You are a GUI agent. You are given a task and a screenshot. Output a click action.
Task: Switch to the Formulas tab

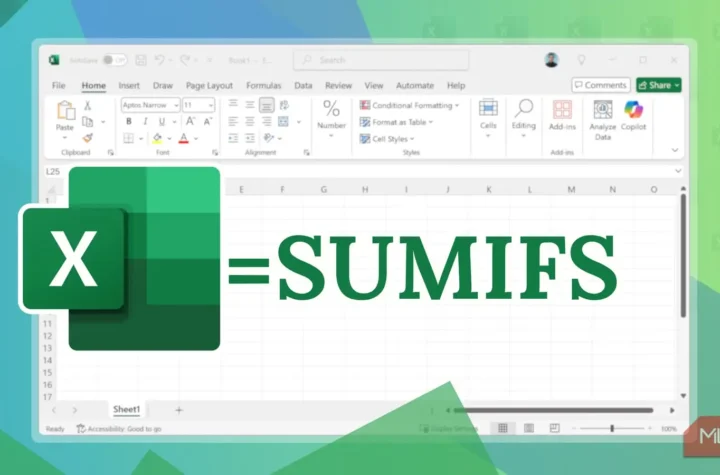click(x=264, y=85)
